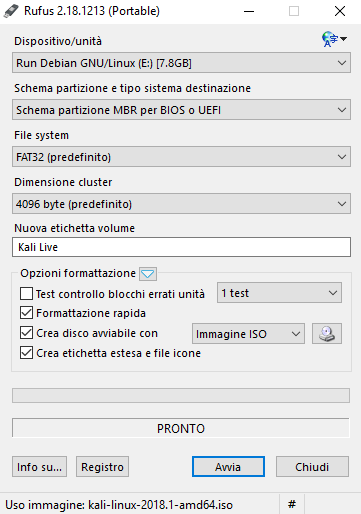361x514 pixels.
Task: Close the Rufus window with X
Action: coord(340,11)
